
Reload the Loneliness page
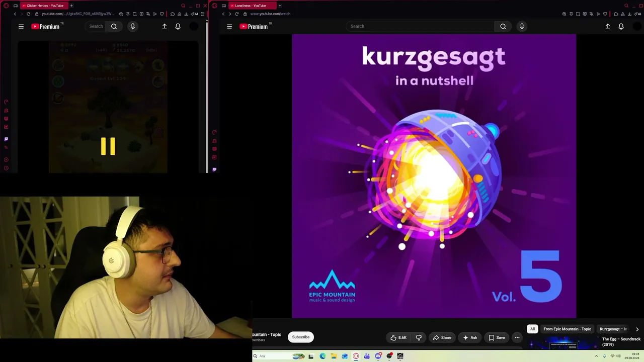point(236,14)
